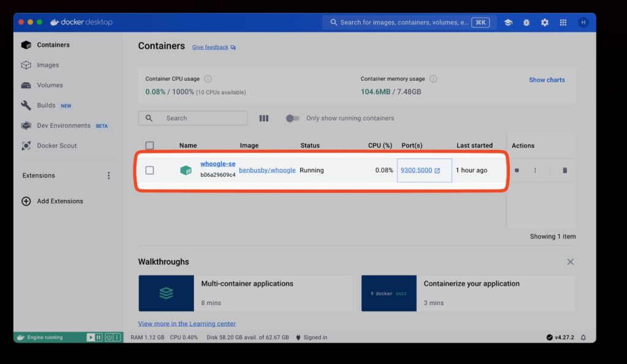Select all containers with the header checkbox
This screenshot has width=627, height=364.
pos(150,146)
